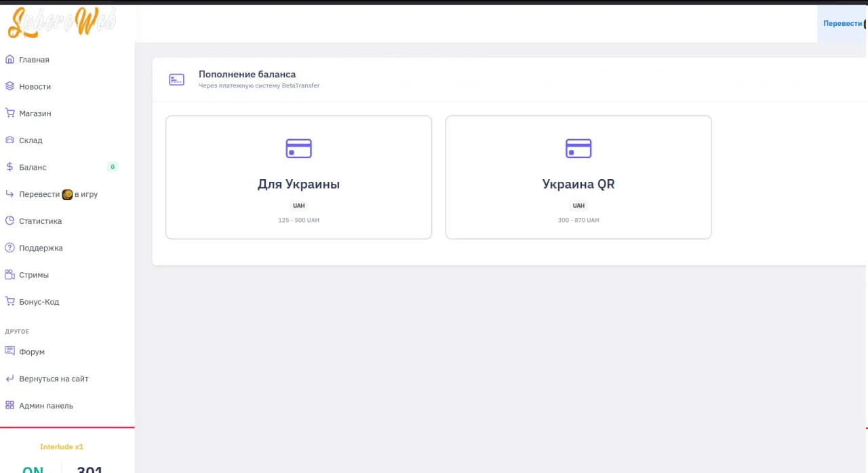Select the Для Украины payment method card
This screenshot has height=473, width=868.
pyautogui.click(x=298, y=177)
